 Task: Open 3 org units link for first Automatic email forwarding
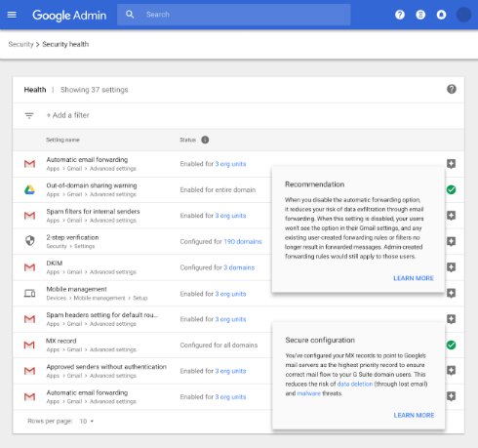click(x=230, y=164)
